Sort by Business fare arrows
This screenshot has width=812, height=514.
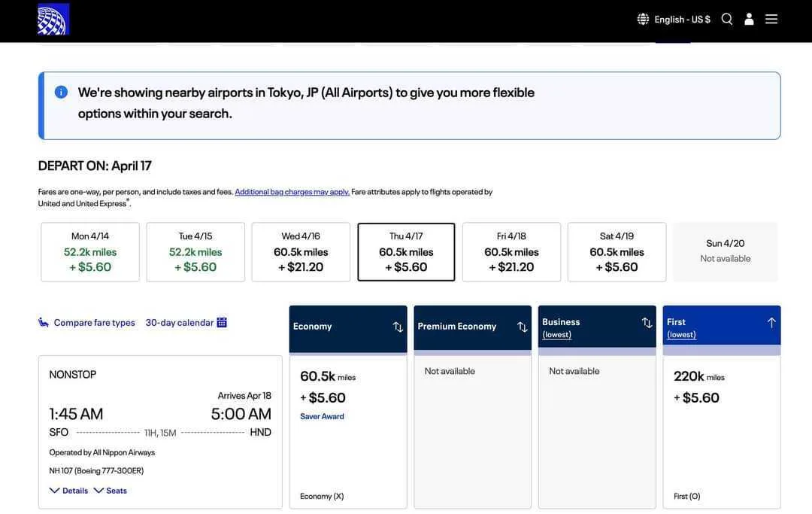tap(647, 323)
